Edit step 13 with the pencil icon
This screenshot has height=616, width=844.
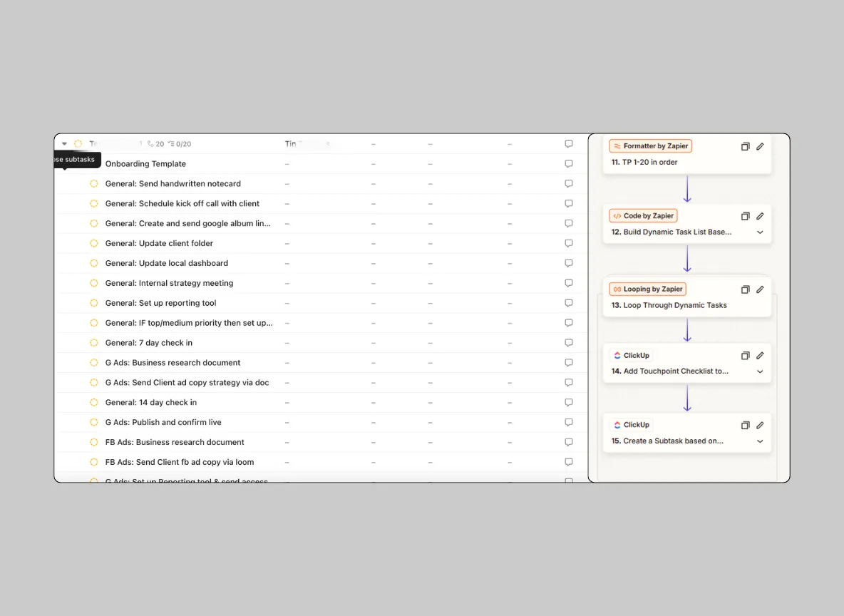tap(760, 289)
